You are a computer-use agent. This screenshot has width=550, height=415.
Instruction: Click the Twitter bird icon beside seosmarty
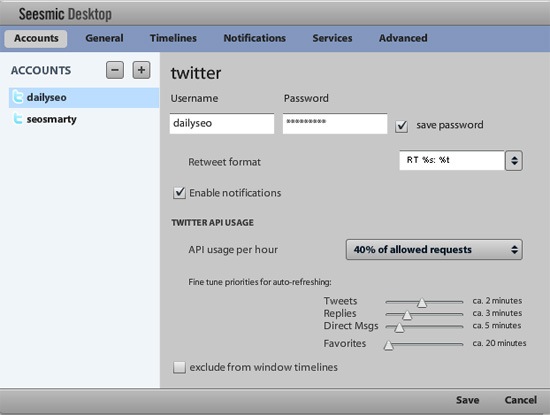[18, 119]
